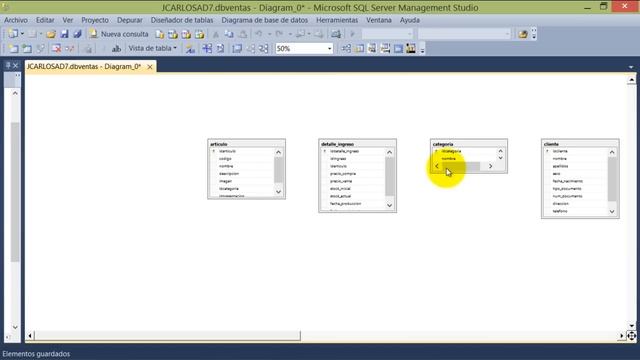Select the cliente table title

coord(551,144)
